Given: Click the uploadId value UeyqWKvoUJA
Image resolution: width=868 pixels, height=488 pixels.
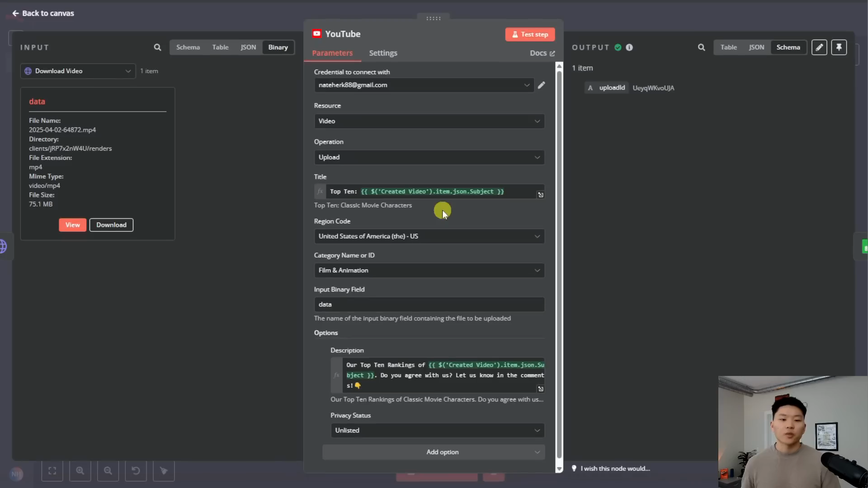Looking at the screenshot, I should pos(653,88).
